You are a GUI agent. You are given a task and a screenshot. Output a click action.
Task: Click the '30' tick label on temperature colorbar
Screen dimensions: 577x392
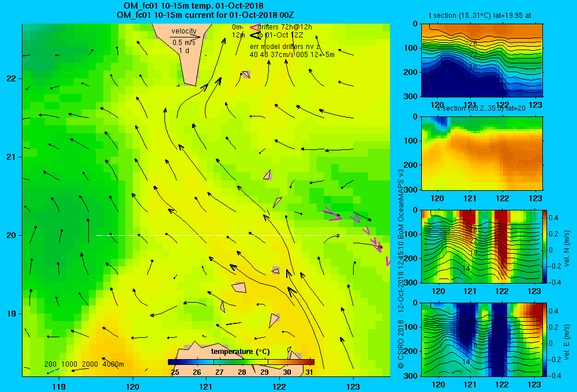287,372
